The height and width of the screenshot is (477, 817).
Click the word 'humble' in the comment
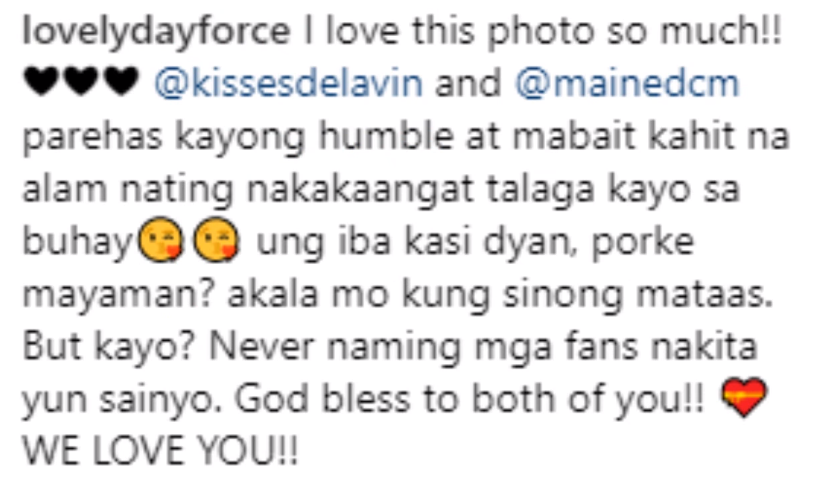click(386, 136)
